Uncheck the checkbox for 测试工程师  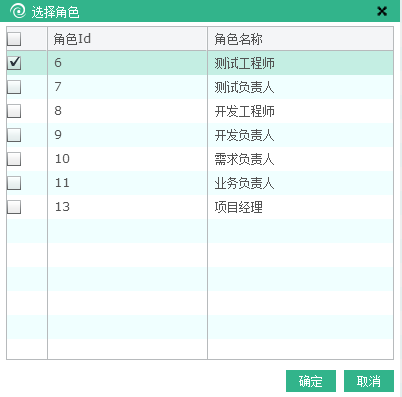pyautogui.click(x=14, y=63)
